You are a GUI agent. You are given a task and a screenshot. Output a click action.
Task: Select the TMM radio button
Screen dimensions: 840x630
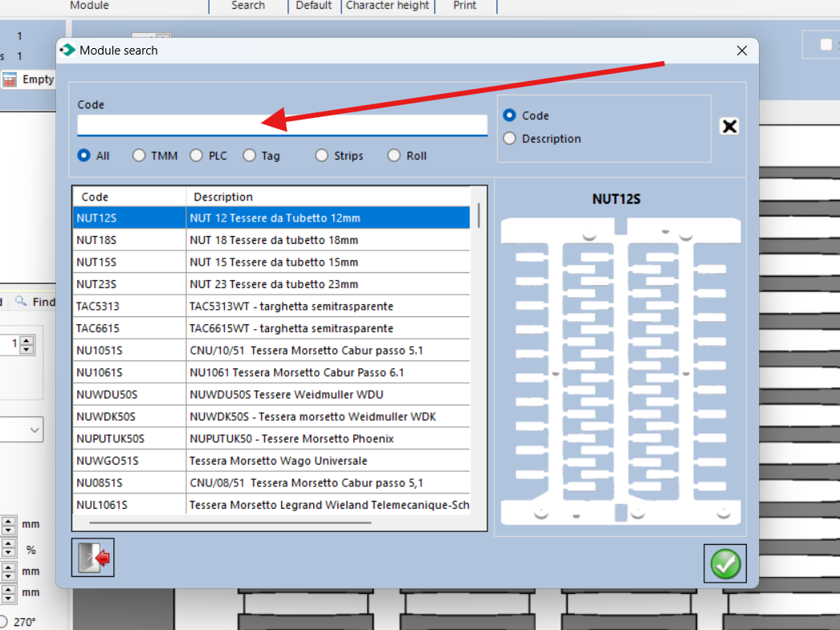(x=140, y=156)
